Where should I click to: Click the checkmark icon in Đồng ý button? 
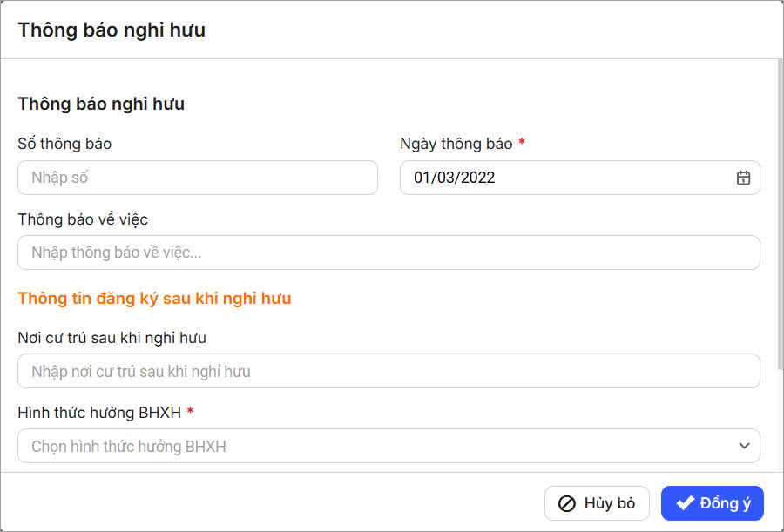pos(685,503)
